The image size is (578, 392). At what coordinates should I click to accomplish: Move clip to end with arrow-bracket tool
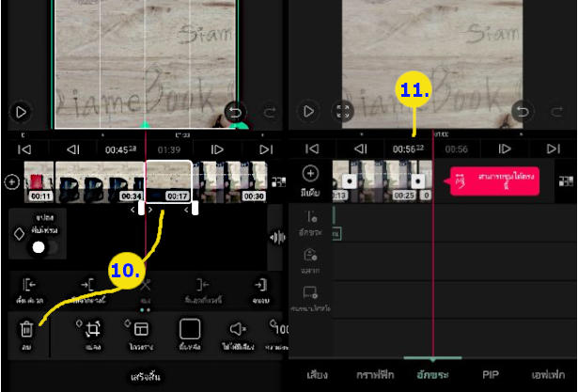[x=260, y=291]
